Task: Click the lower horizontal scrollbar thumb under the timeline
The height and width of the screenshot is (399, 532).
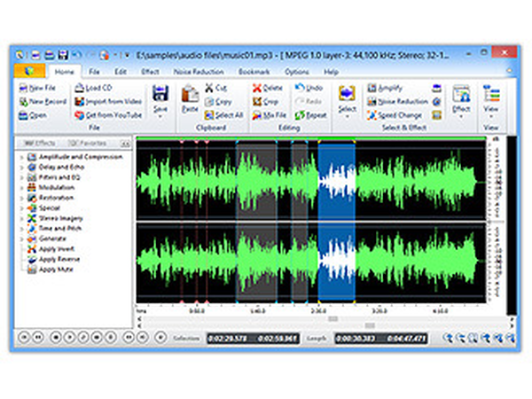Action: [370, 325]
